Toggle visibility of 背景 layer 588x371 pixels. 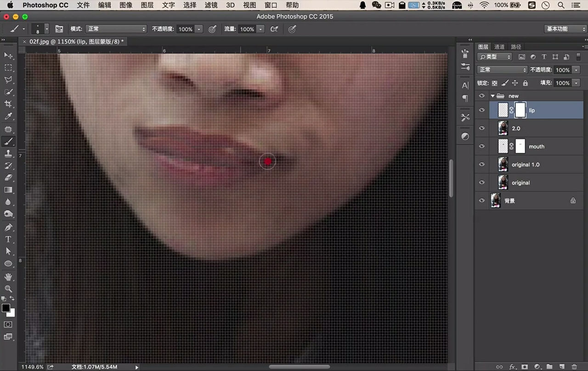pos(482,200)
